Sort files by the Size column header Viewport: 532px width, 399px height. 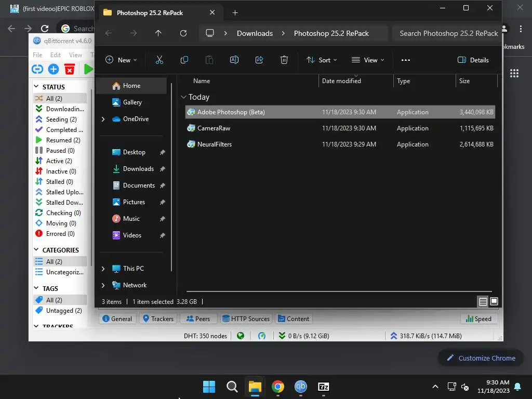coord(464,81)
